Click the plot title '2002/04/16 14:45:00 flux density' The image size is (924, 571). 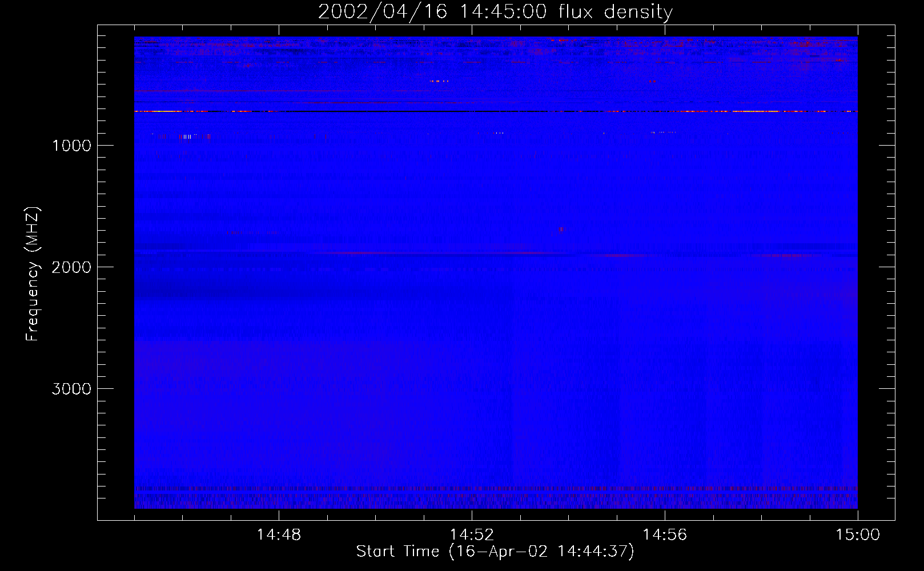(x=495, y=12)
